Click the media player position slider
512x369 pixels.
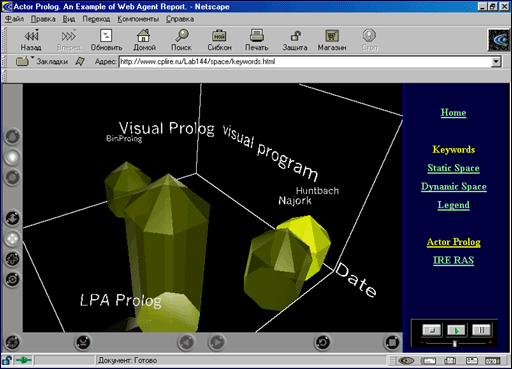[455, 343]
